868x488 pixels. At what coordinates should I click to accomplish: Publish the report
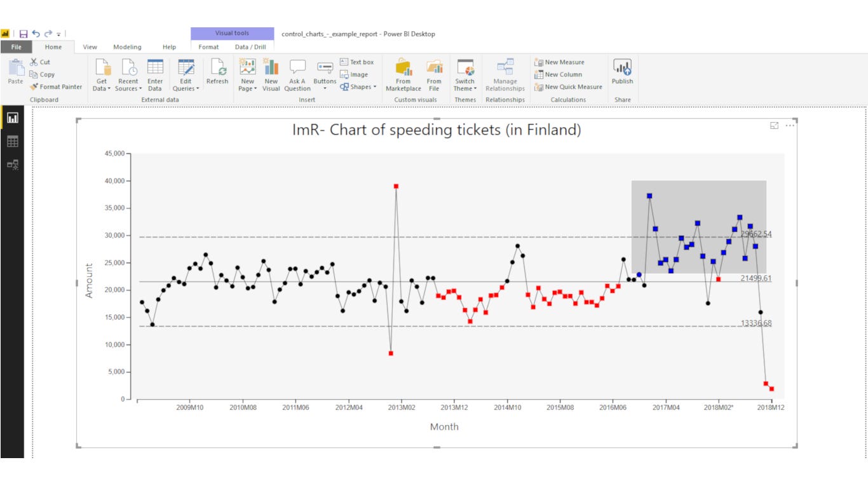pyautogui.click(x=623, y=74)
